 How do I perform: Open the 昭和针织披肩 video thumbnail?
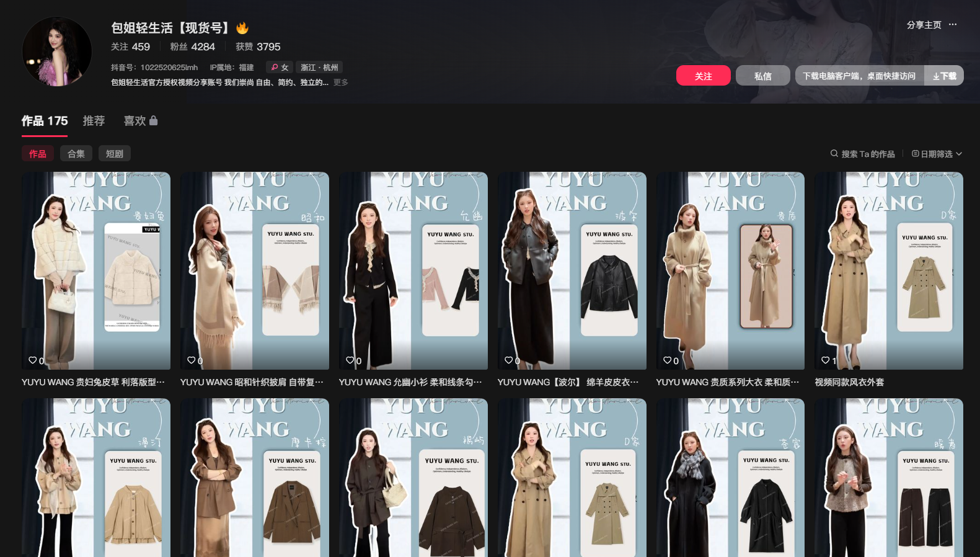[255, 270]
